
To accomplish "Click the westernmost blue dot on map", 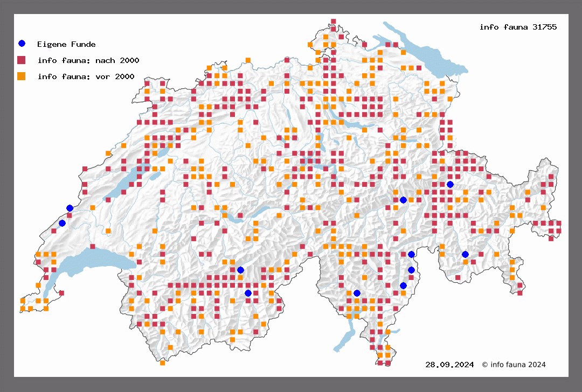I will point(62,223).
